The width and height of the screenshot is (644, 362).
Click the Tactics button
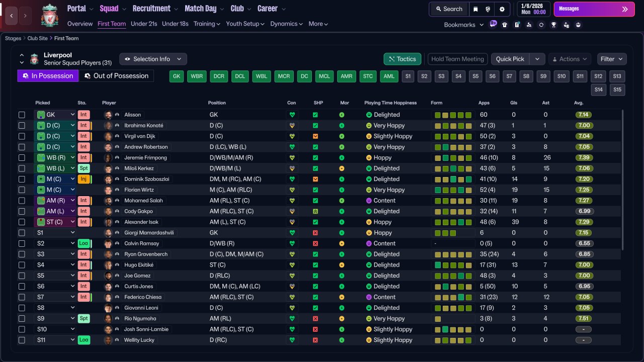coord(403,59)
